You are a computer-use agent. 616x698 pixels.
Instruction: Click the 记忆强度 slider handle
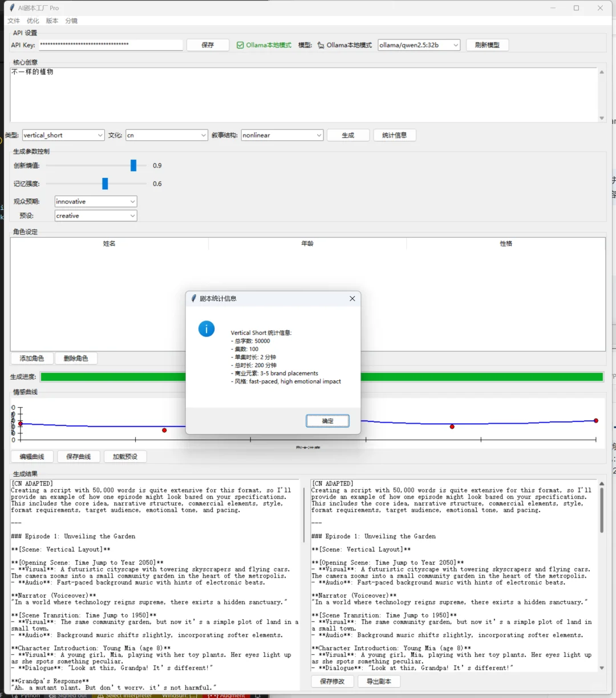pyautogui.click(x=105, y=184)
